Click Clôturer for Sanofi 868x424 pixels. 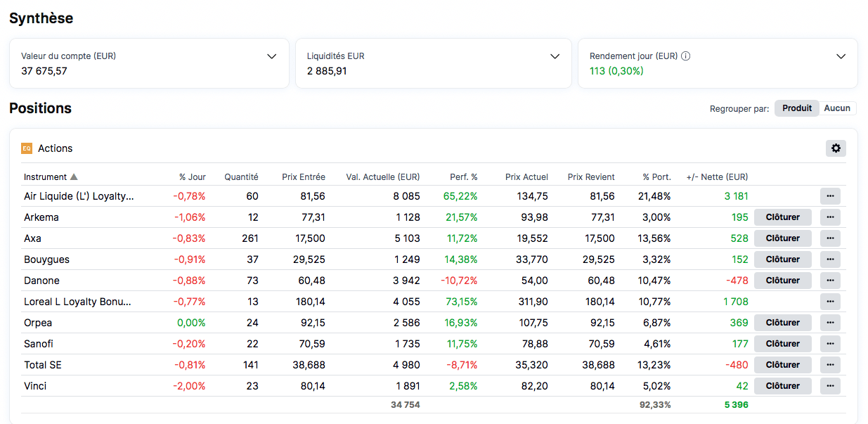(783, 344)
